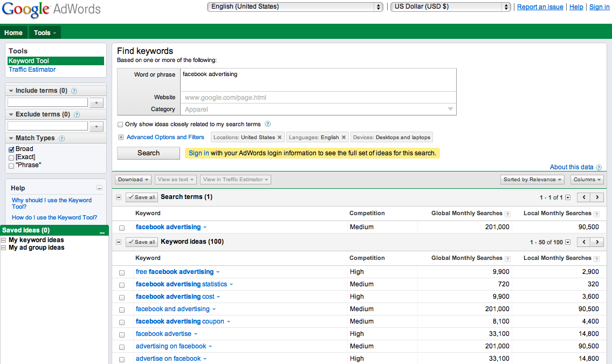
Task: Open the Category dropdown
Action: click(x=318, y=109)
